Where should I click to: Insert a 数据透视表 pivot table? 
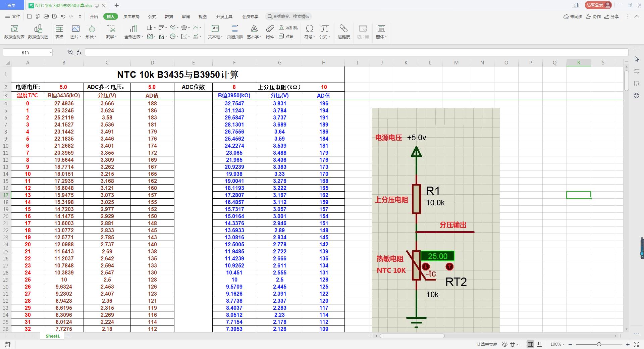14,32
